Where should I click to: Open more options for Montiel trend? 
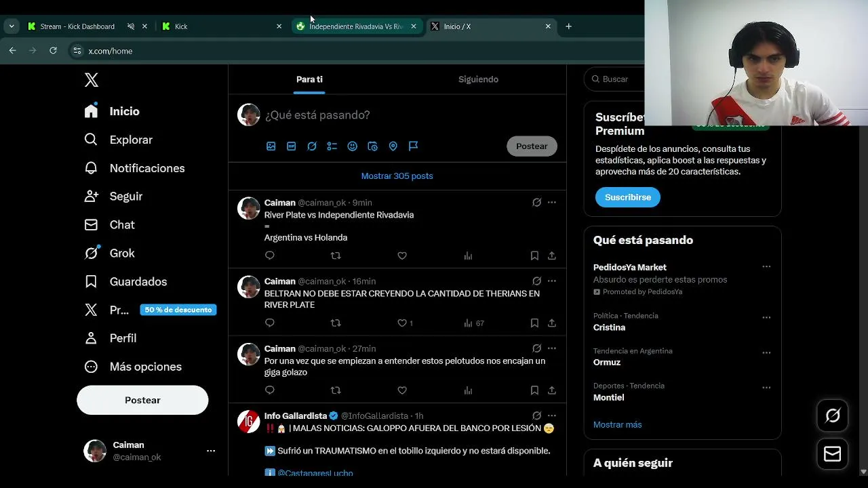click(x=766, y=388)
